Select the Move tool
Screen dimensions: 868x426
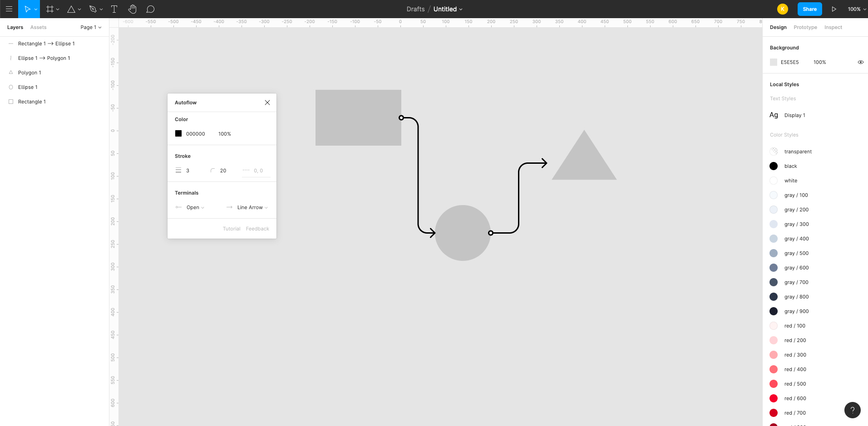coord(27,9)
